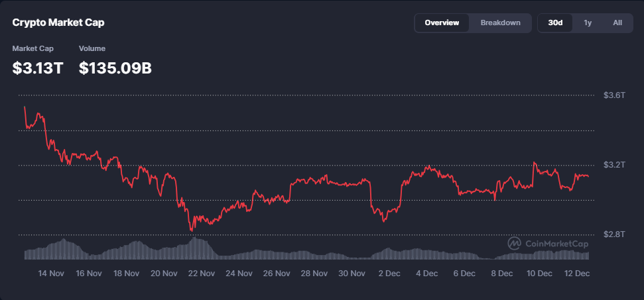
Task: Click the $3.13T market cap value
Action: pos(37,67)
